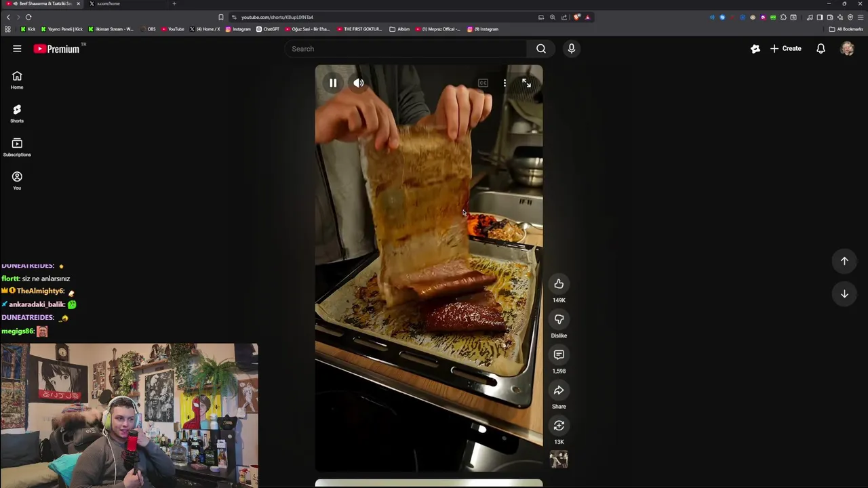The width and height of the screenshot is (868, 488).
Task: Toggle the browser sidebar panel
Action: click(820, 17)
